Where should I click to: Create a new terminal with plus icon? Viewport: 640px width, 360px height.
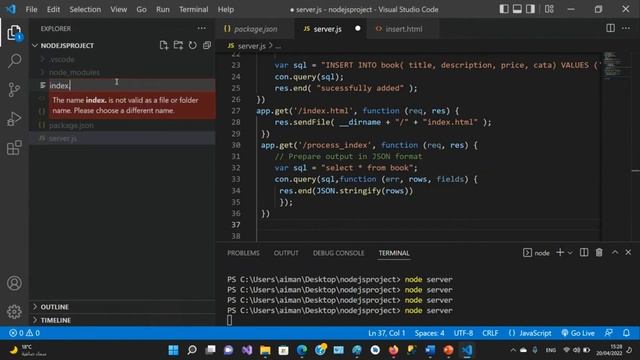(x=560, y=253)
